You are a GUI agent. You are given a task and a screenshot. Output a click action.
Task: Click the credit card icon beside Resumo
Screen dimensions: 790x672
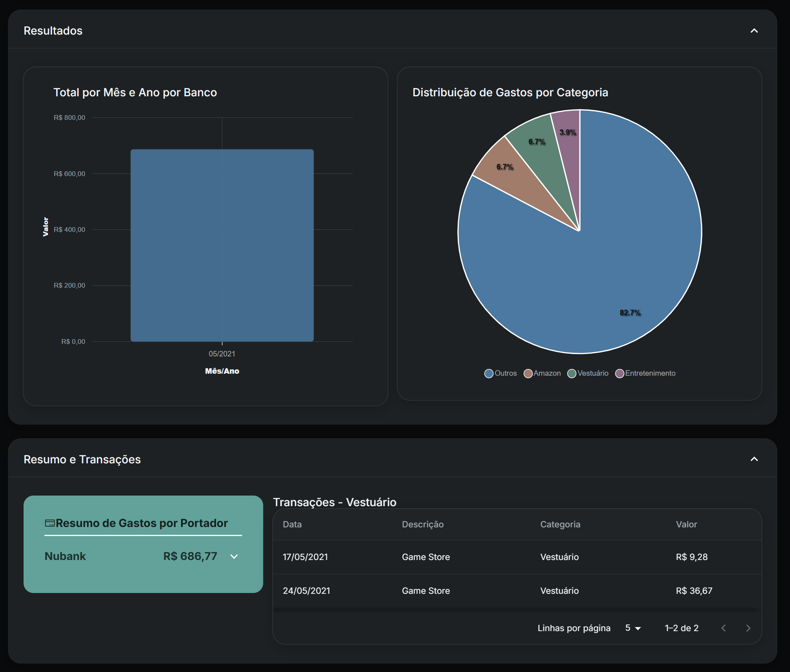[x=49, y=523]
